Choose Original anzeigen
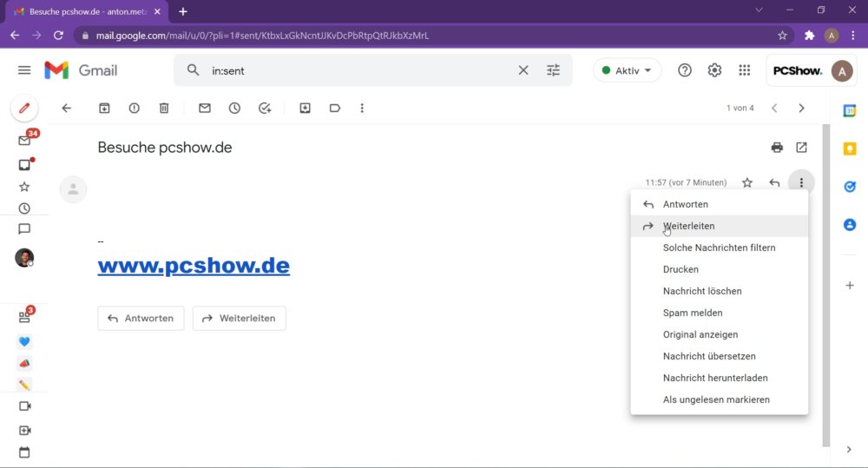The image size is (868, 468). pos(719,334)
